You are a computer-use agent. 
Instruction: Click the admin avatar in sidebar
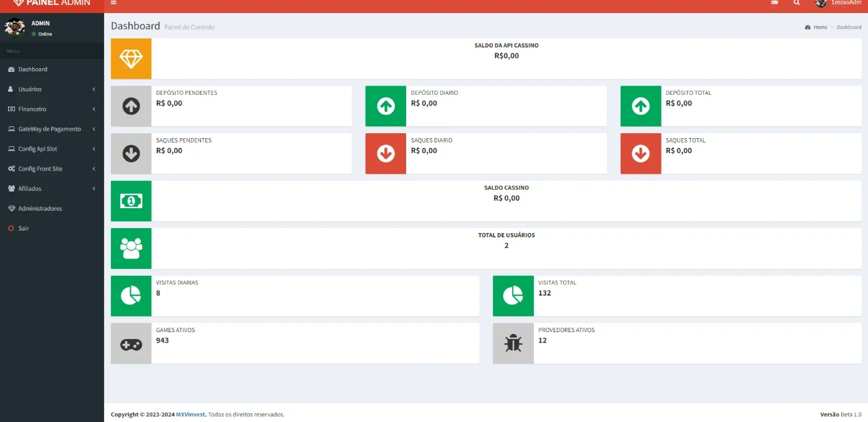(x=15, y=28)
